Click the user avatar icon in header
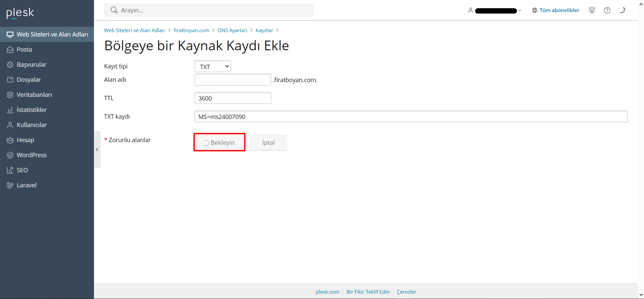The height and width of the screenshot is (299, 644). click(470, 10)
